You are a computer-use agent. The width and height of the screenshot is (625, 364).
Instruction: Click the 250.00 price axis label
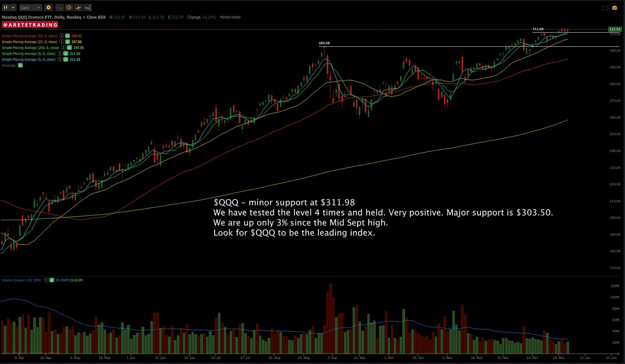pyautogui.click(x=615, y=134)
